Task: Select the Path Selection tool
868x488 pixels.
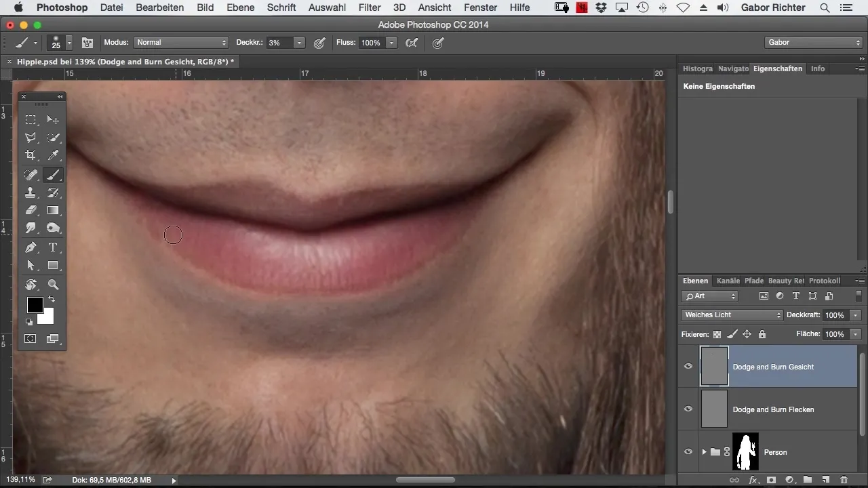Action: (31, 265)
